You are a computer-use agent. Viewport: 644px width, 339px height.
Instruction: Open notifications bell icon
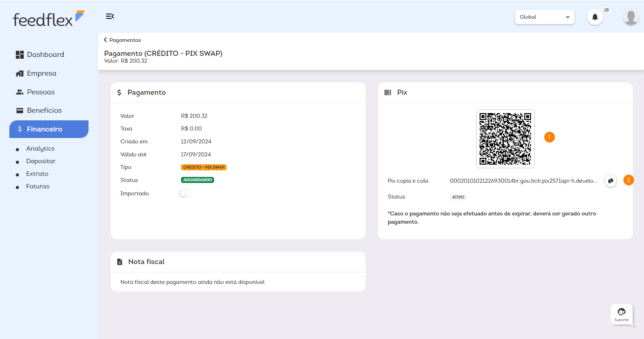click(x=595, y=17)
